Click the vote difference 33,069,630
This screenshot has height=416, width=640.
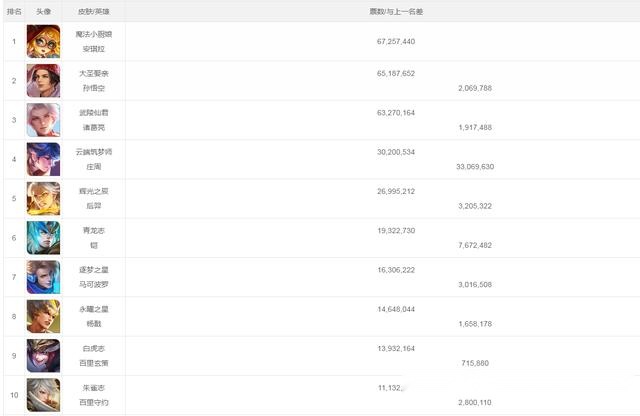point(475,167)
